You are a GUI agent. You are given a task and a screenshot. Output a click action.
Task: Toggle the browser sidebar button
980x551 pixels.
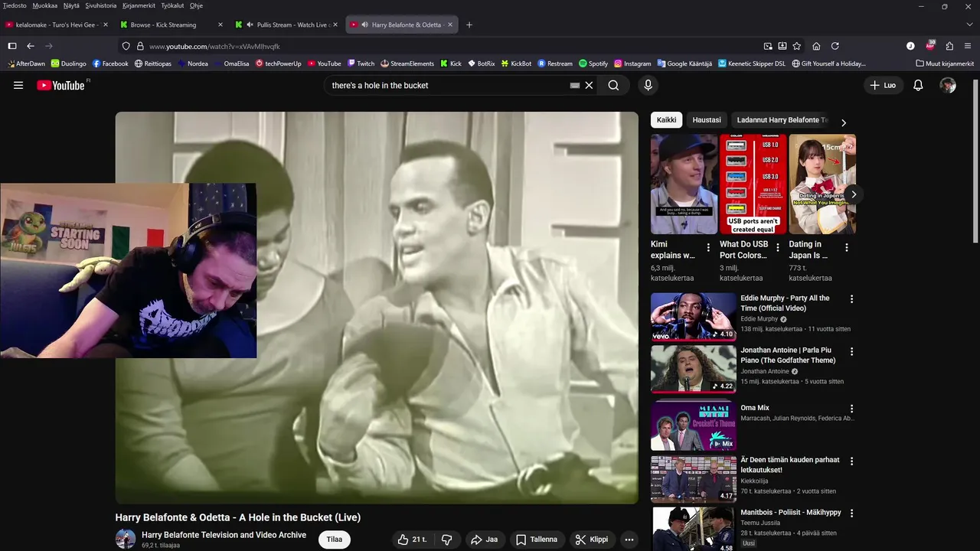tap(12, 46)
